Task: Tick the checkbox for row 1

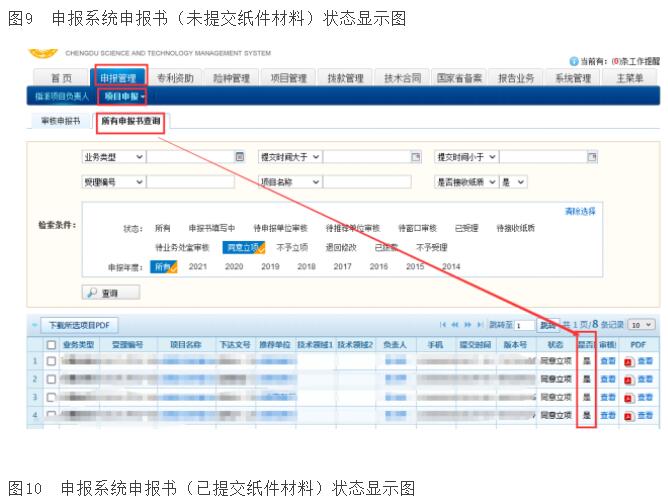Action: [51, 361]
